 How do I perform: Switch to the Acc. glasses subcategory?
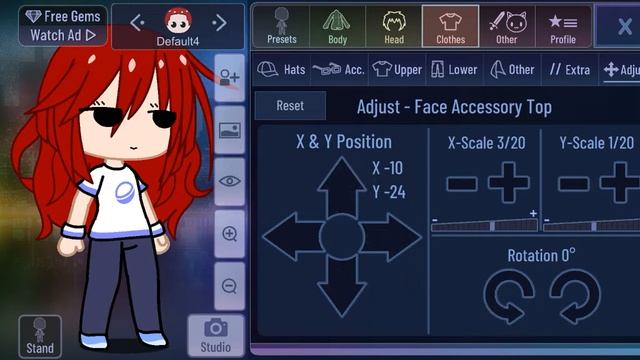[x=339, y=69]
